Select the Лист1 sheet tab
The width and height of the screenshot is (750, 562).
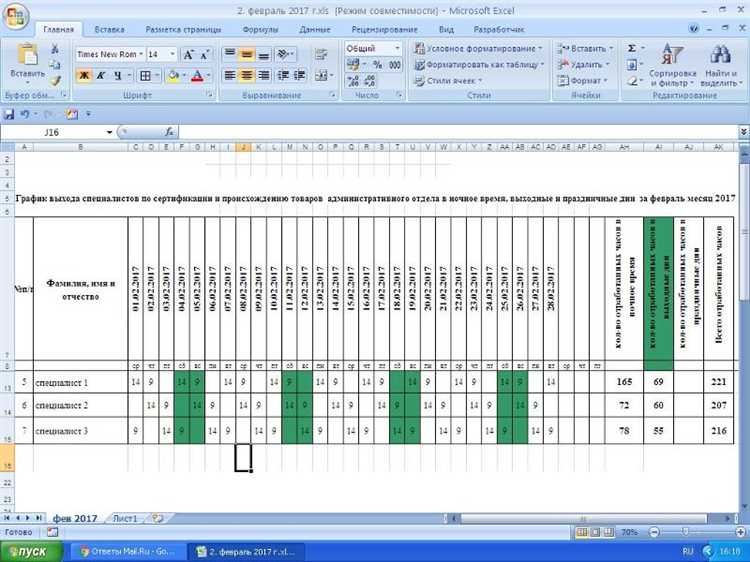pos(124,518)
